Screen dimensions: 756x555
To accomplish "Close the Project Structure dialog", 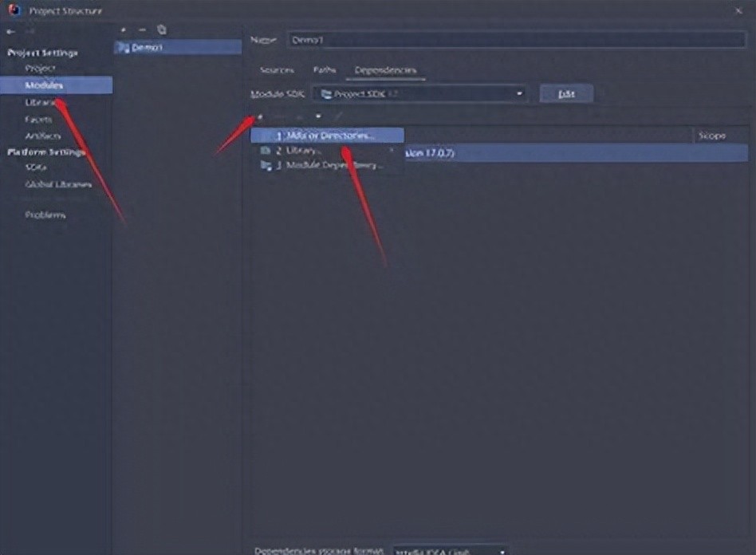I will pyautogui.click(x=738, y=10).
